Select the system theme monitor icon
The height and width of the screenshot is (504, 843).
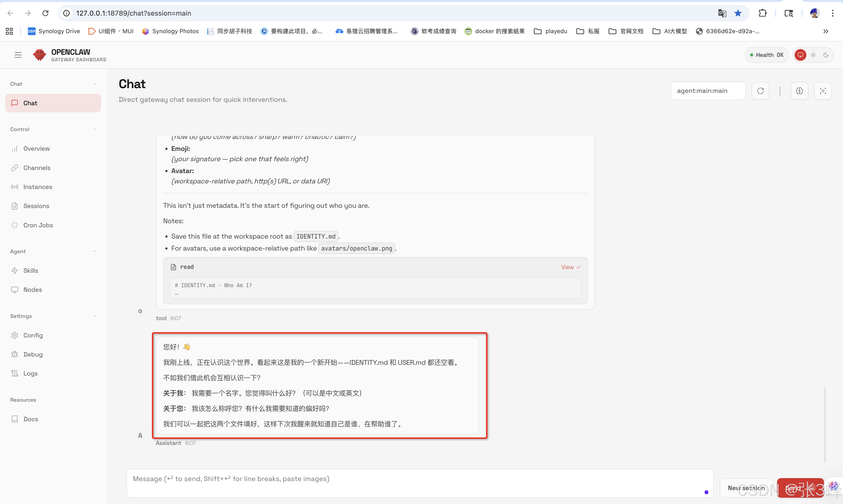800,55
